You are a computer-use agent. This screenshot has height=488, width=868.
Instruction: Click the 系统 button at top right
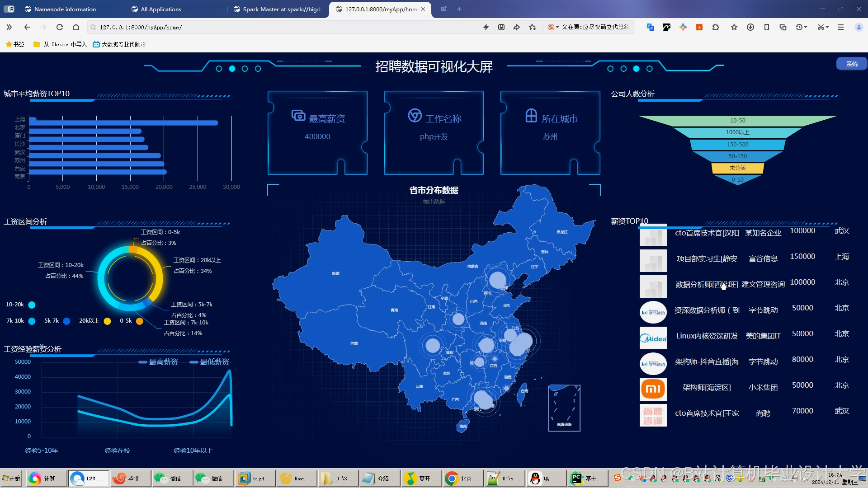tap(852, 64)
